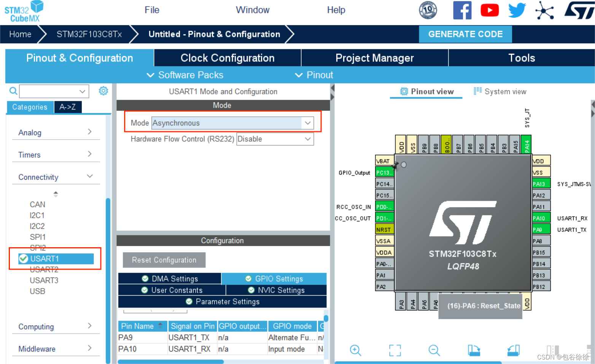Switch to the A->Z list tab
The image size is (595, 364).
[x=68, y=107]
